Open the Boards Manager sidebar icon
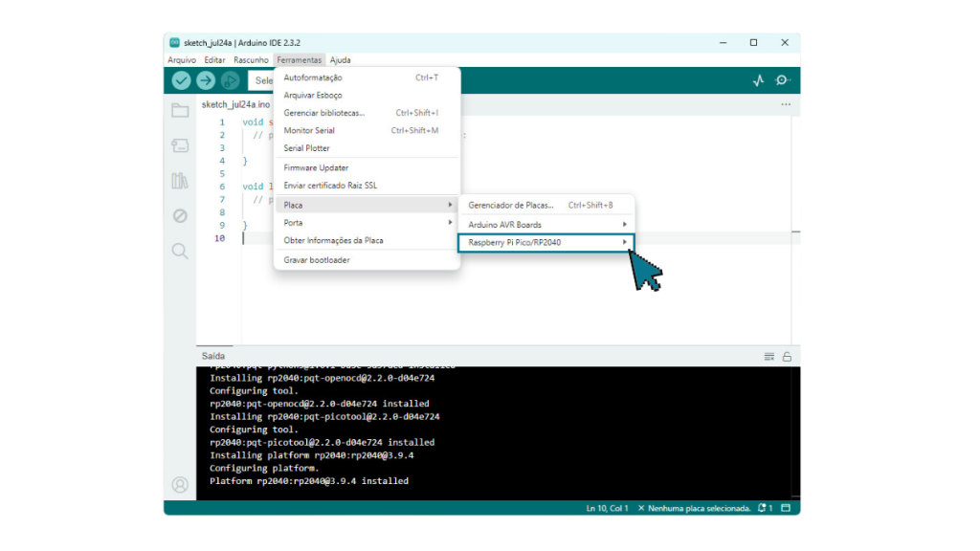The width and height of the screenshot is (980, 551). point(180,145)
